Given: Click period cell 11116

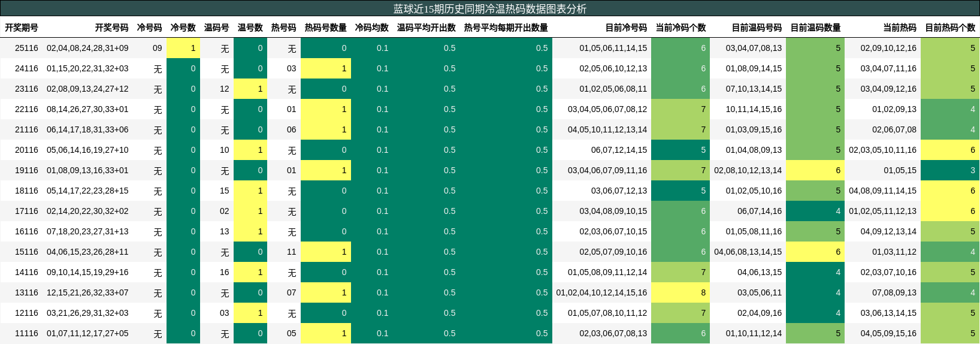Looking at the screenshot, I should coord(26,333).
